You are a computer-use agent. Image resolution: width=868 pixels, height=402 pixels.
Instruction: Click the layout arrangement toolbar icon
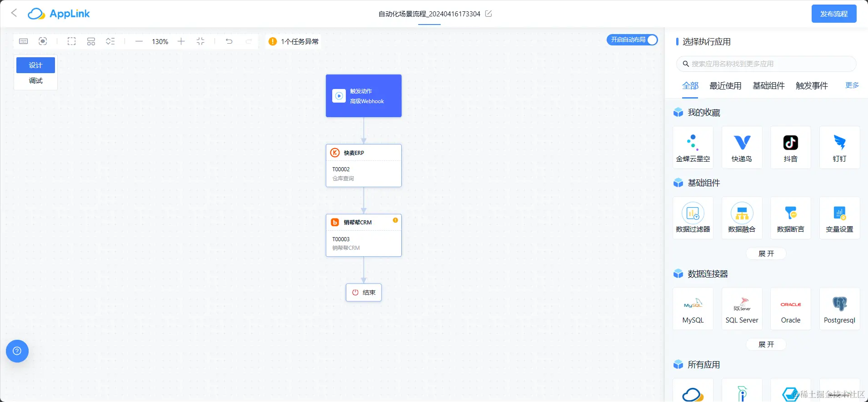point(91,41)
